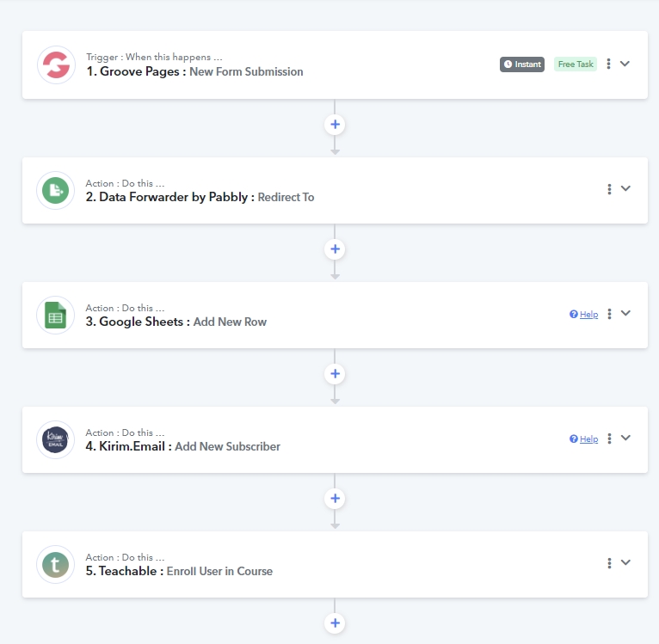
Task: Click the Google Sheets app icon
Action: (55, 315)
